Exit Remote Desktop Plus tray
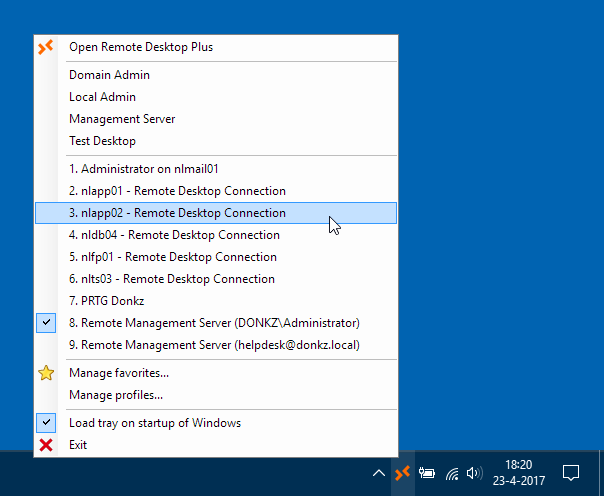This screenshot has width=604, height=496. pyautogui.click(x=216, y=445)
